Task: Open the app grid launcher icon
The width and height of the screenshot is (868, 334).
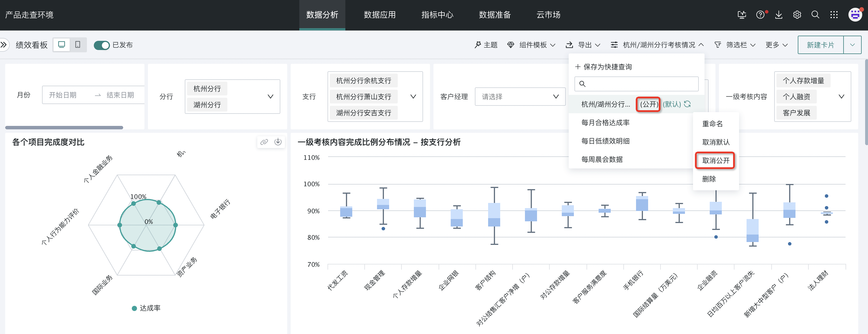Action: [x=834, y=15]
